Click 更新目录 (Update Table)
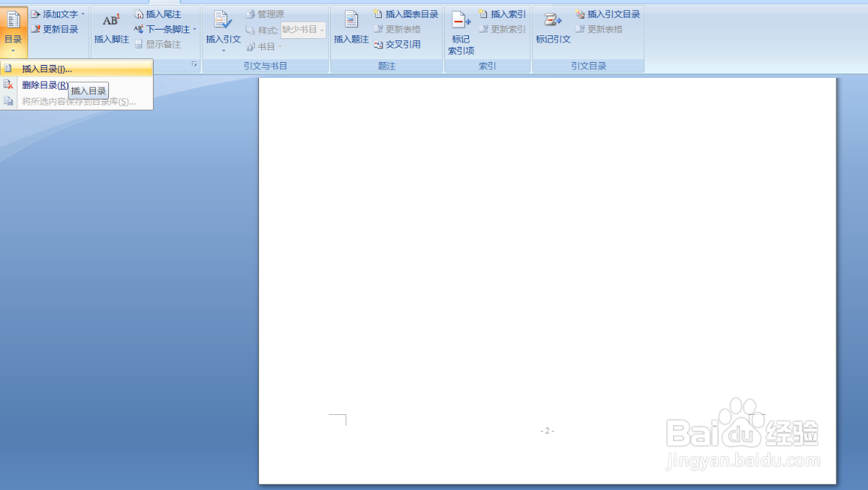Viewport: 868px width, 490px height. (x=54, y=30)
